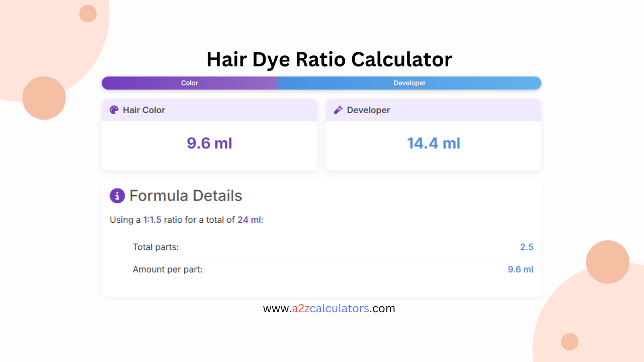The image size is (644, 362).
Task: Click the info icon near Formula Details
Action: (117, 196)
